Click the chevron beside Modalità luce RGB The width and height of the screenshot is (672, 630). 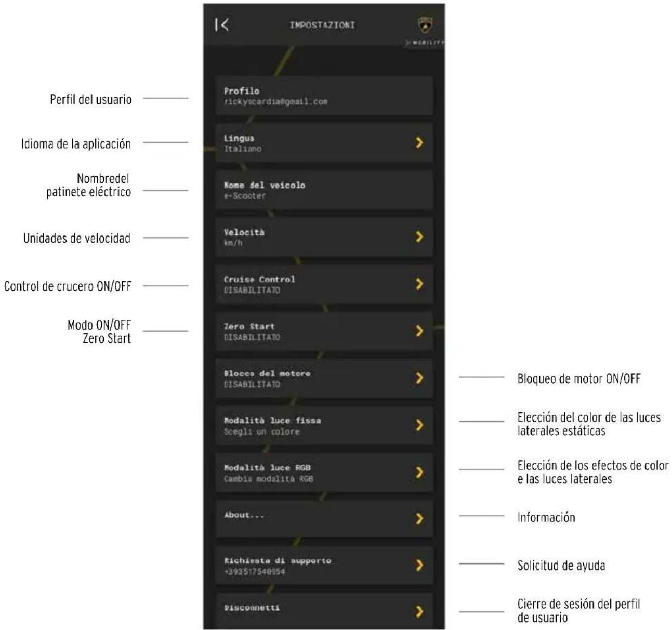pos(419,472)
